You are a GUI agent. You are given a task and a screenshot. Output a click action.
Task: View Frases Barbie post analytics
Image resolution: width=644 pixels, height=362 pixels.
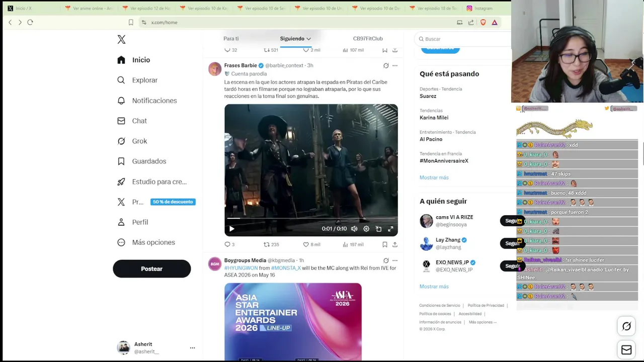[x=353, y=244]
